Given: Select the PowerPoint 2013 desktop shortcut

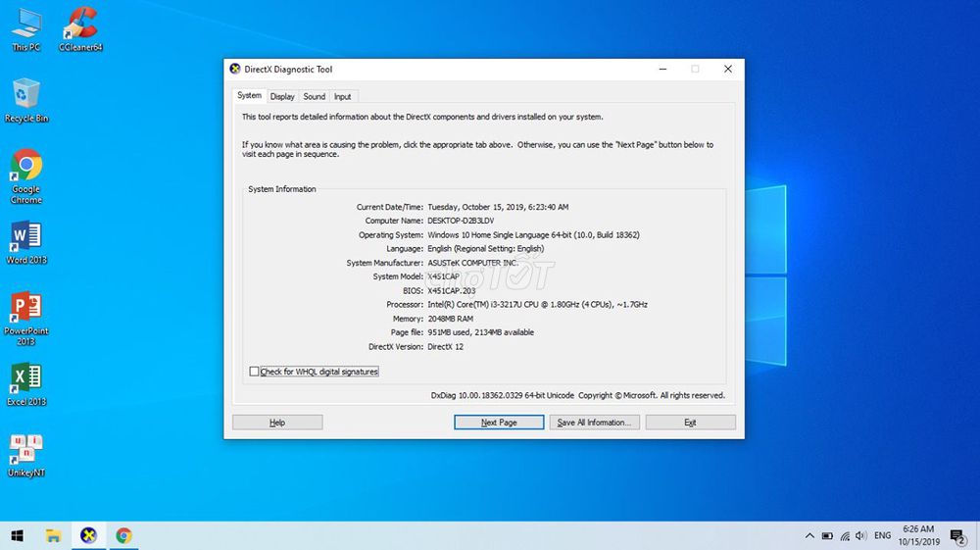Looking at the screenshot, I should click(x=26, y=318).
